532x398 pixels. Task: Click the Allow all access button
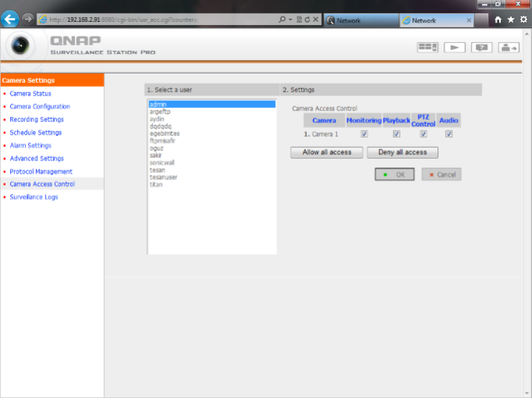(326, 152)
